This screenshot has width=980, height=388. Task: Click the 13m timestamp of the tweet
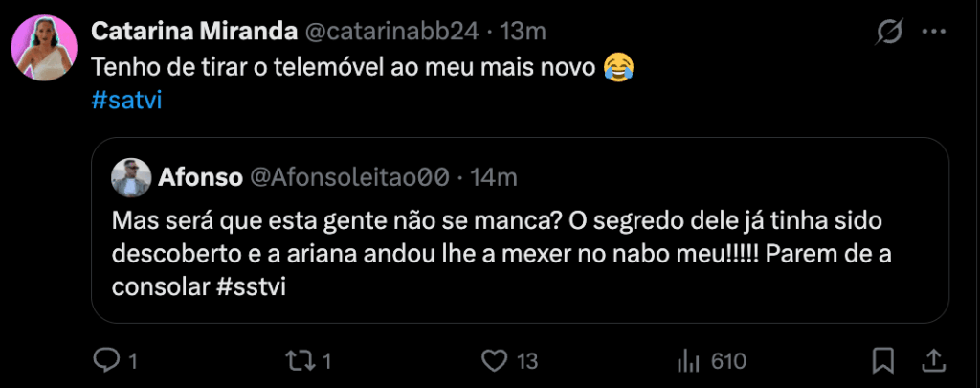coord(523,32)
